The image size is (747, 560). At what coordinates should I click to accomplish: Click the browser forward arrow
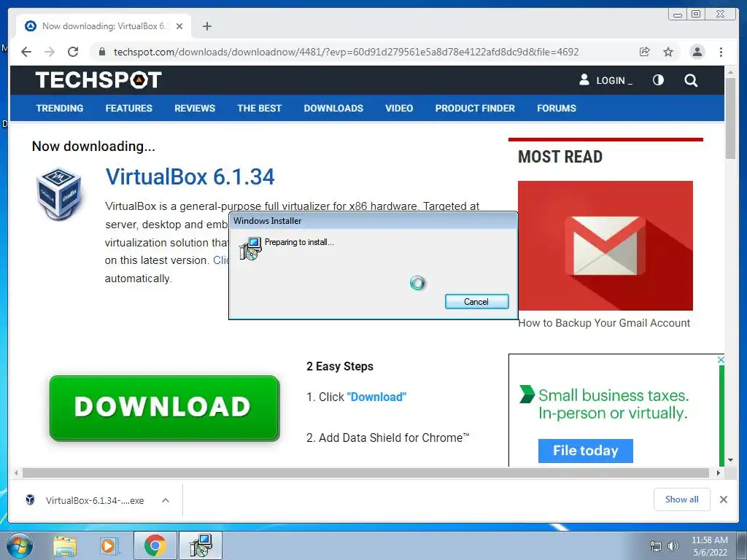coord(50,52)
